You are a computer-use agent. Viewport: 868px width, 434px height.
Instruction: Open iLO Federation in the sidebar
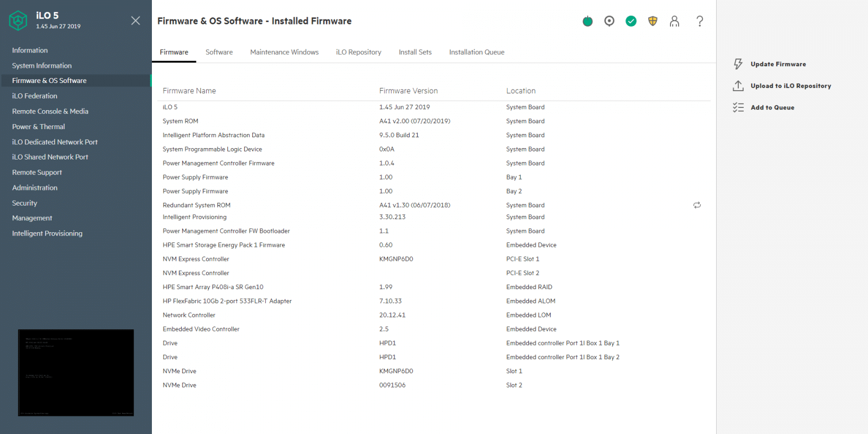(x=35, y=96)
